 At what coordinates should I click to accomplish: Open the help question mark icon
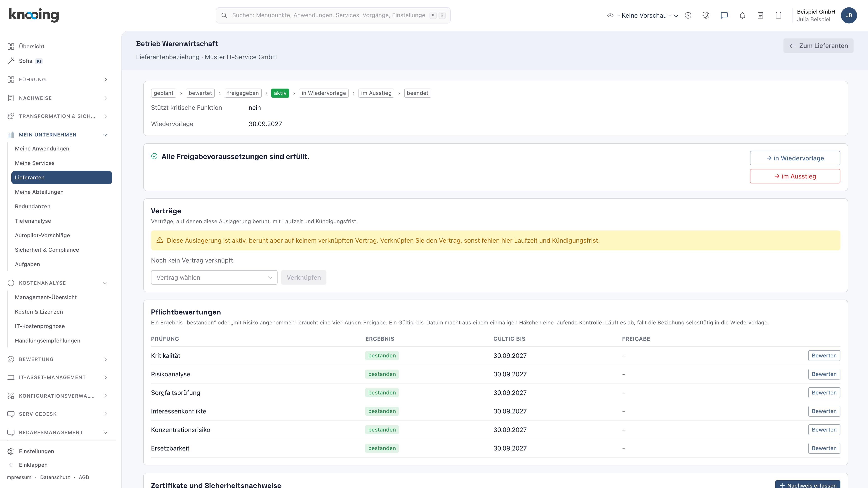click(x=688, y=16)
